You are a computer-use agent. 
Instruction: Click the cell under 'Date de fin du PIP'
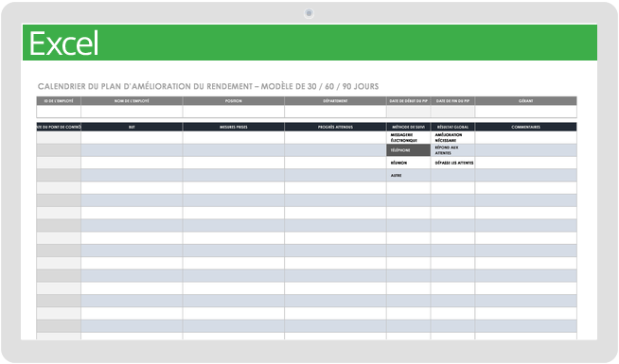click(452, 112)
